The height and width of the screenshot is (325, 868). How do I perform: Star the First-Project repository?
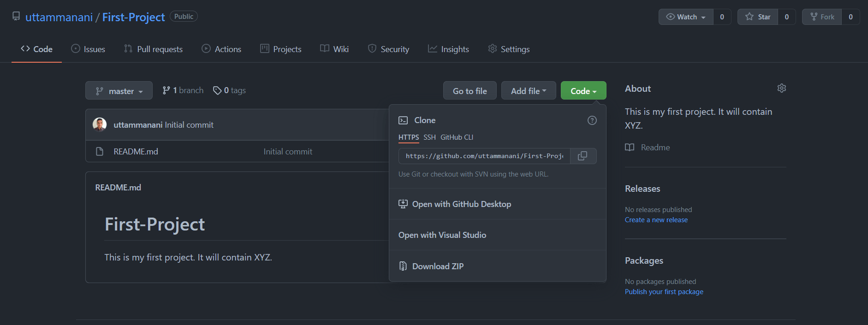[758, 17]
